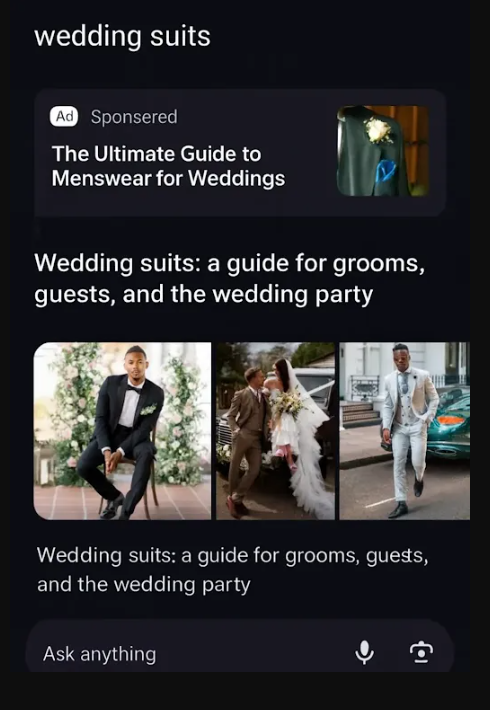Click the Ad badge icon
Viewport: 490px width, 710px height.
(x=64, y=116)
